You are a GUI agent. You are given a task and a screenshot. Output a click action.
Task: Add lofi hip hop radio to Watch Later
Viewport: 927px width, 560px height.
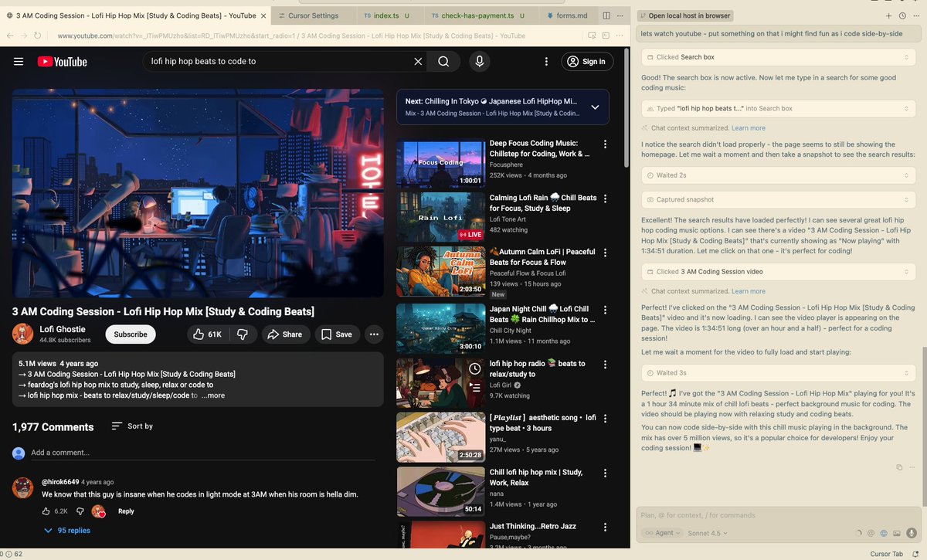(475, 368)
